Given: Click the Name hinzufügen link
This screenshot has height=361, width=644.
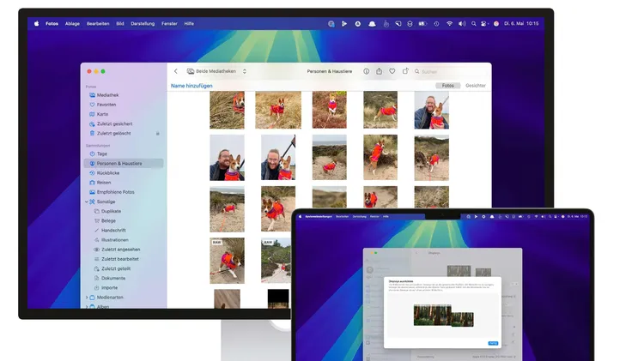Looking at the screenshot, I should pyautogui.click(x=191, y=86).
